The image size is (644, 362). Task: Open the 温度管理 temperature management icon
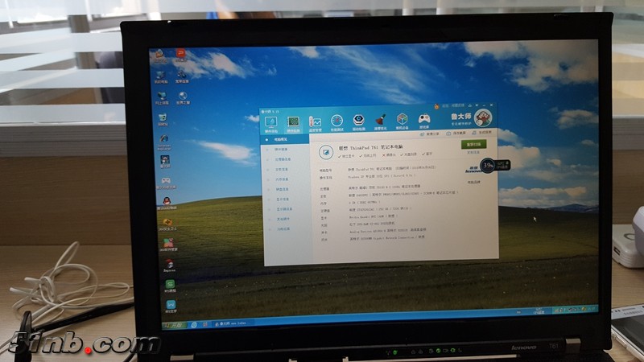[315, 122]
